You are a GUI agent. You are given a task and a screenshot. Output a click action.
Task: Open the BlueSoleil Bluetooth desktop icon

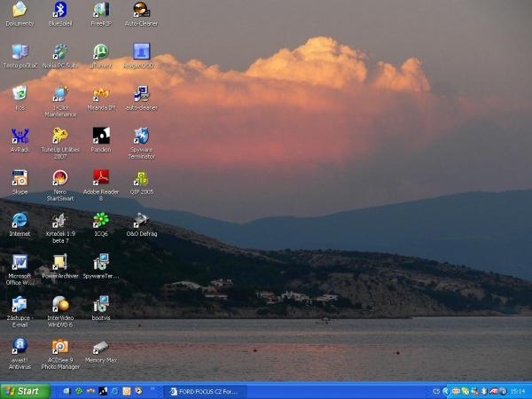60,11
